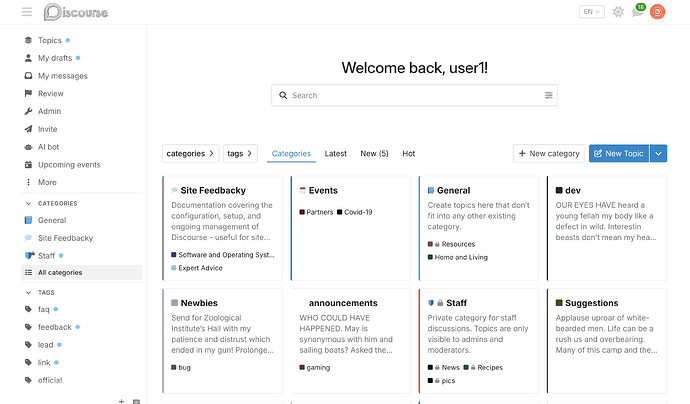Open the Suggestions category card title
The height and width of the screenshot is (404, 690).
point(591,303)
